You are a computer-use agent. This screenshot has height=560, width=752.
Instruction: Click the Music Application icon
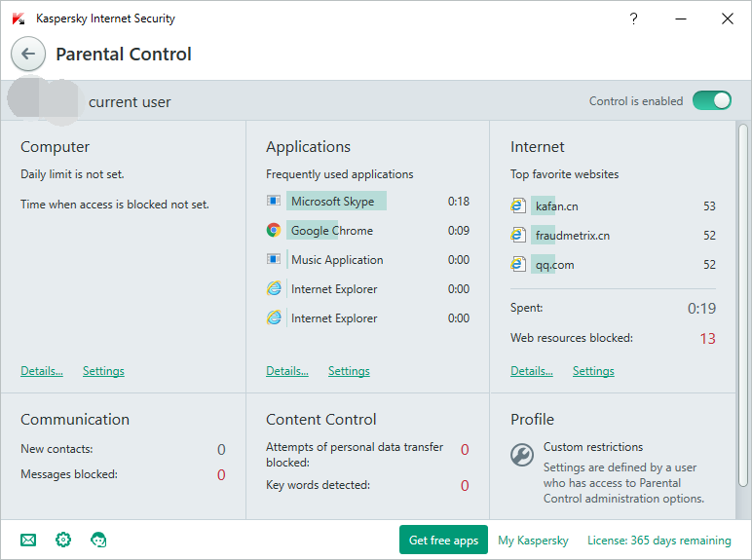pos(274,259)
